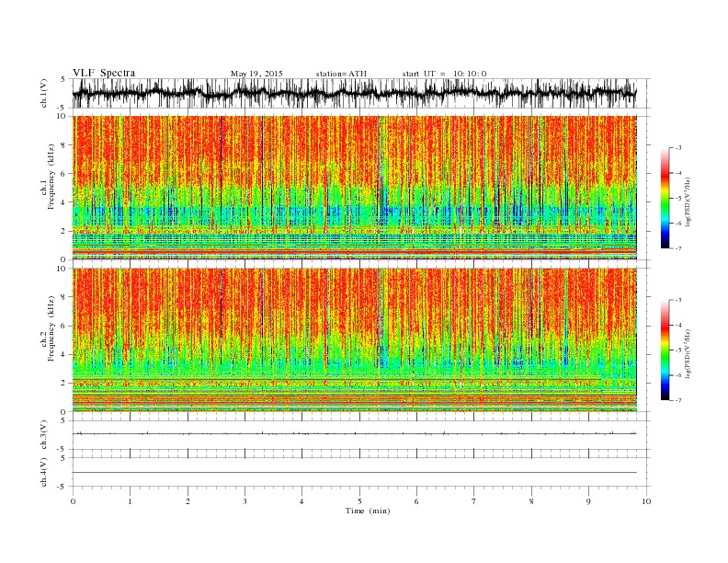Screen dimensions: 728x563
Task: Click the "ch.1(V)" waveform axis label
Action: pyautogui.click(x=44, y=93)
